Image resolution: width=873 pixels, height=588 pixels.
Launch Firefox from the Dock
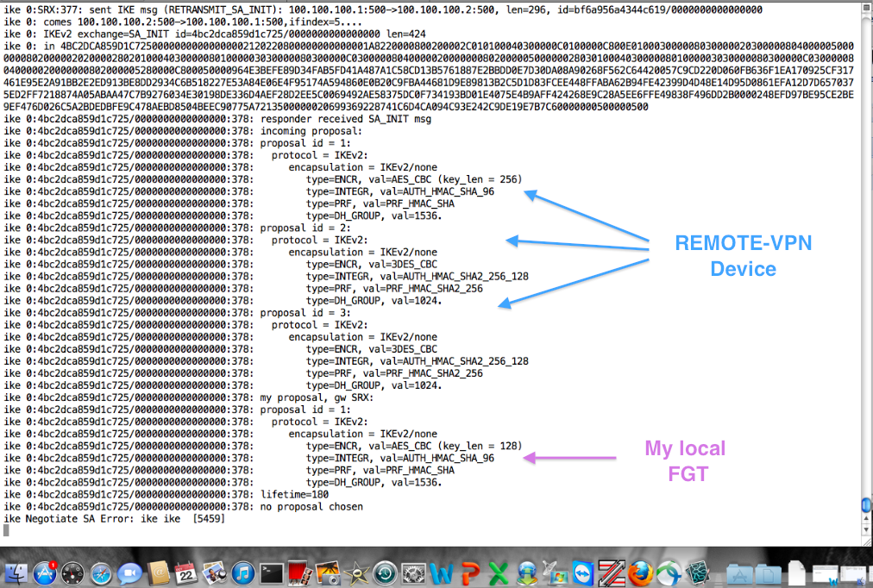(640, 573)
